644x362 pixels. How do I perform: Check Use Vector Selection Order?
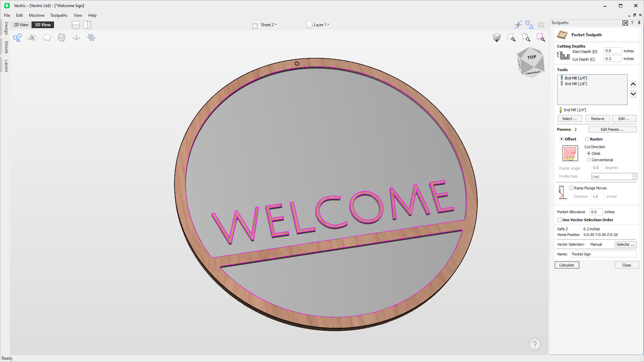(x=559, y=220)
